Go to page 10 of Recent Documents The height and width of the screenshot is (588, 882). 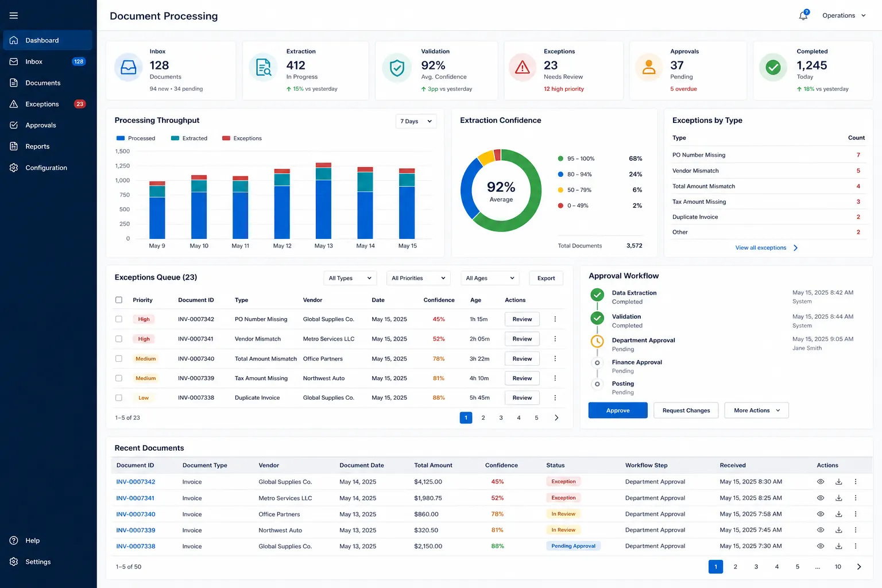pos(838,567)
